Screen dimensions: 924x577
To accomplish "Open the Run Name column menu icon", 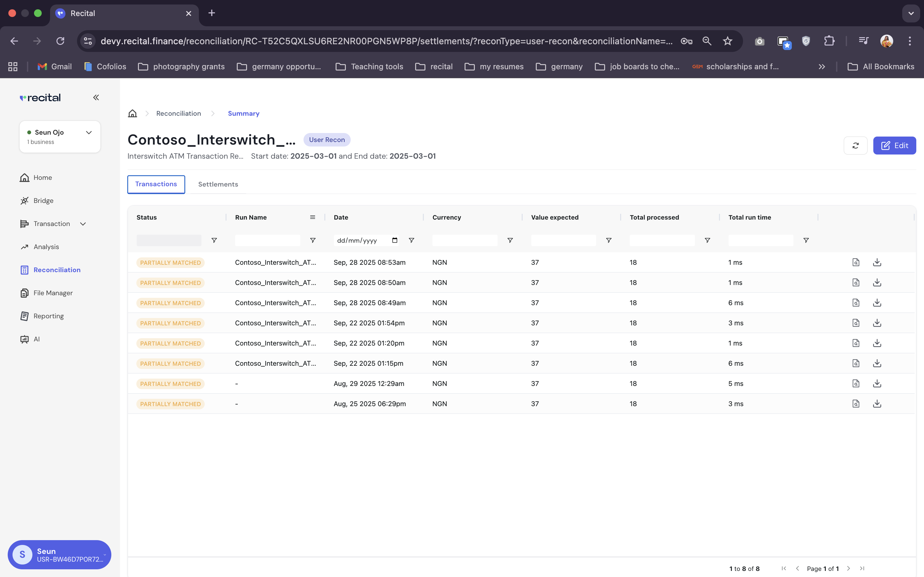I will 312,217.
